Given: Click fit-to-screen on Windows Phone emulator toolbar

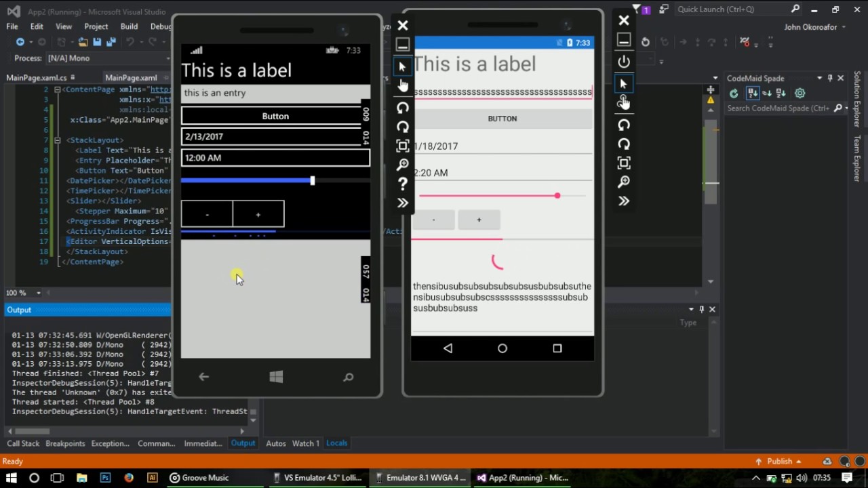Looking at the screenshot, I should click(403, 146).
